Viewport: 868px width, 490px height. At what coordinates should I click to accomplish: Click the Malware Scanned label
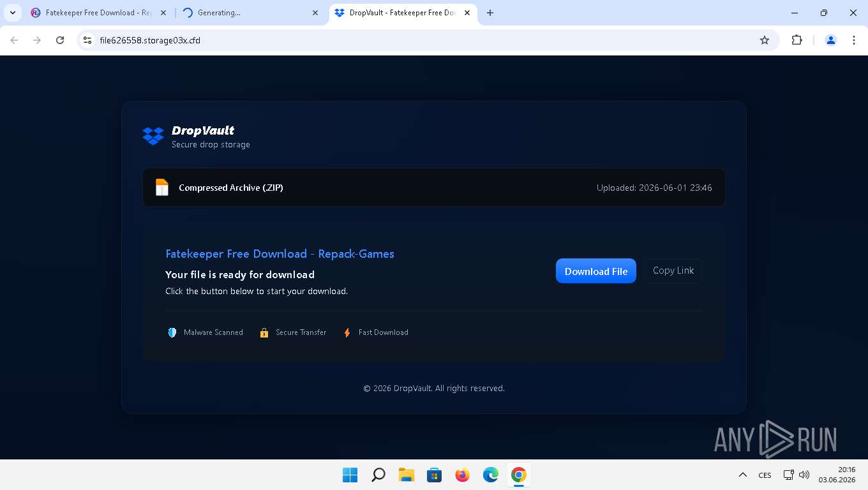(x=213, y=332)
